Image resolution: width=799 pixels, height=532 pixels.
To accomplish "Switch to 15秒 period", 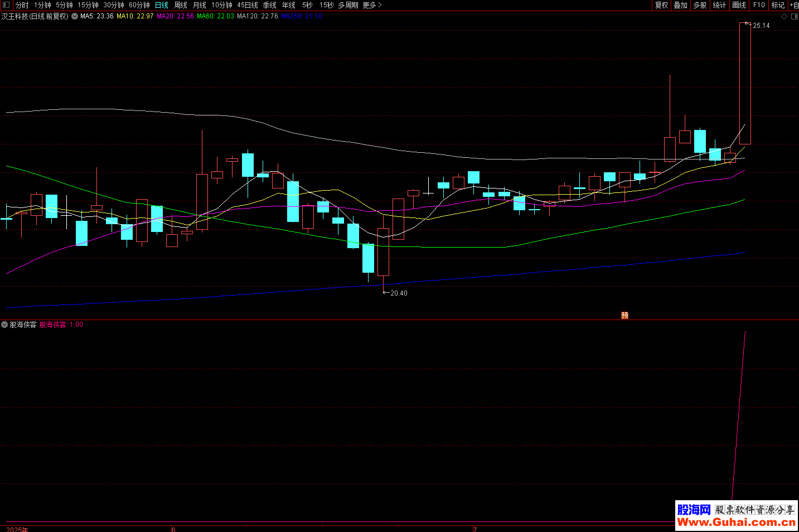I will [x=327, y=5].
